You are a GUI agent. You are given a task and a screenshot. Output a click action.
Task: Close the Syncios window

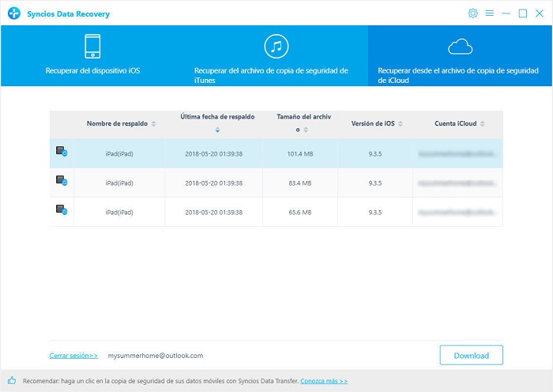point(540,13)
